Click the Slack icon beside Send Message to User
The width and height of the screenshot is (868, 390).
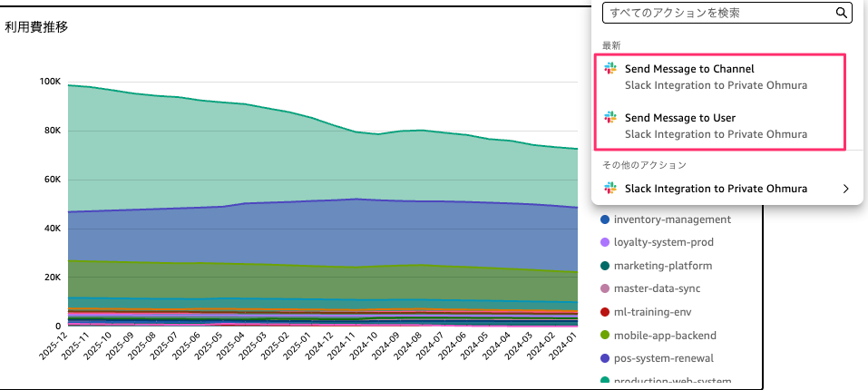pyautogui.click(x=610, y=118)
